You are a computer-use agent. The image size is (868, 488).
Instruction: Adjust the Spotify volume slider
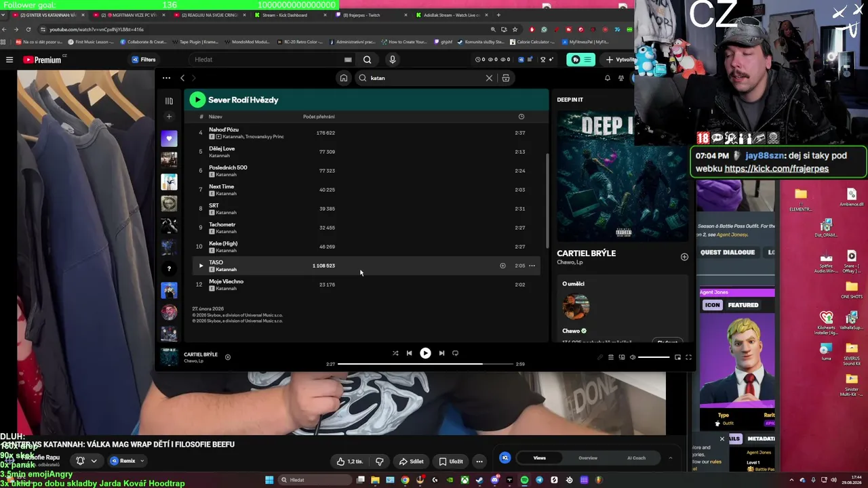[654, 357]
